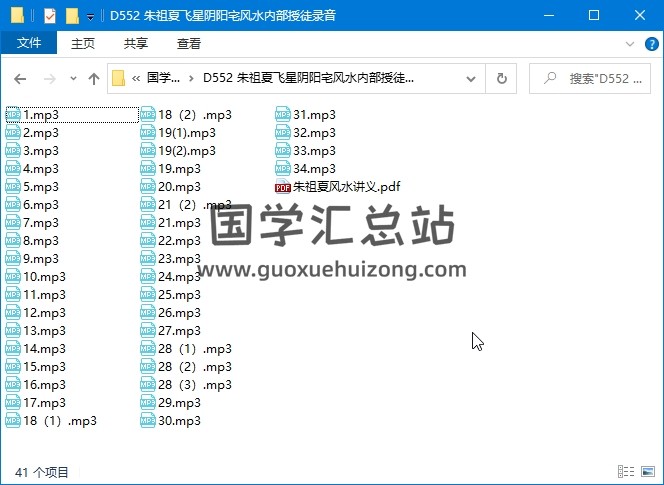Image resolution: width=664 pixels, height=485 pixels.
Task: Click the file name 10.mp3
Action: click(x=44, y=277)
